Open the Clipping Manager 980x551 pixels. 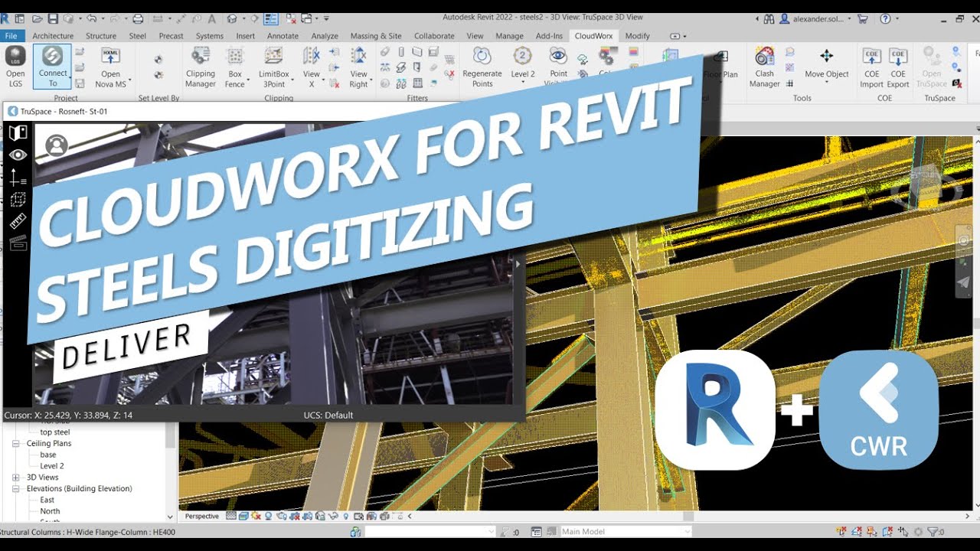201,67
